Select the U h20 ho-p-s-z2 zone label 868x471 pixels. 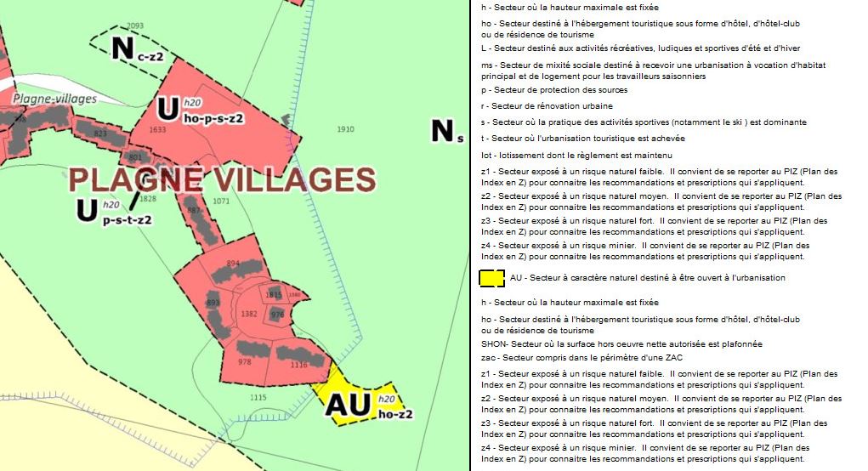click(x=201, y=111)
